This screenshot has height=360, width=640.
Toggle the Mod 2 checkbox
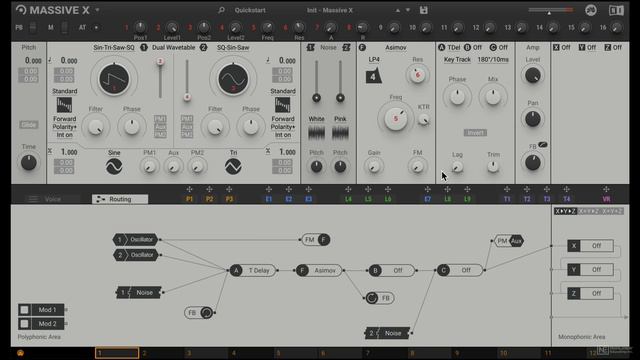tap(24, 324)
